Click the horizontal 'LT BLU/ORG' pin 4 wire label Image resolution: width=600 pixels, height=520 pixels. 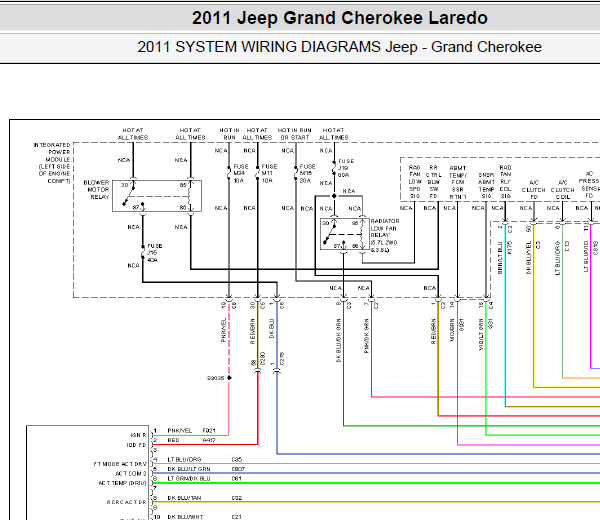[184, 459]
